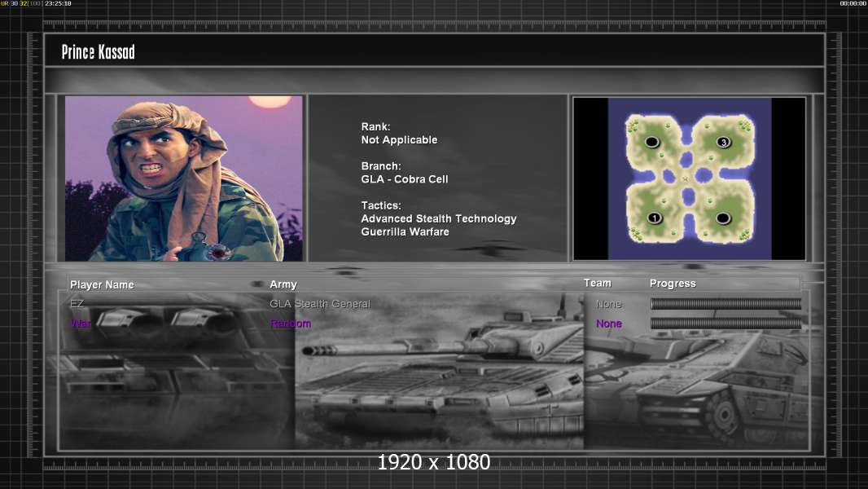The image size is (868, 489).
Task: Click the Player Name column header
Action: 102,284
